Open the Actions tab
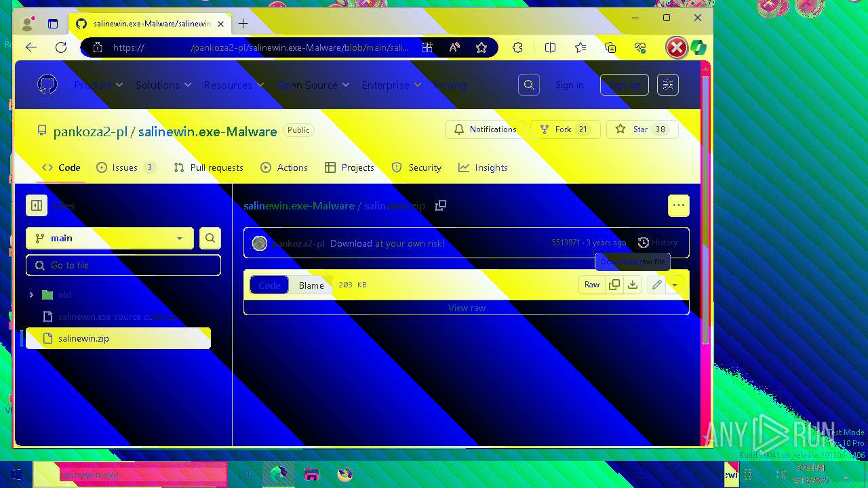 coord(284,167)
